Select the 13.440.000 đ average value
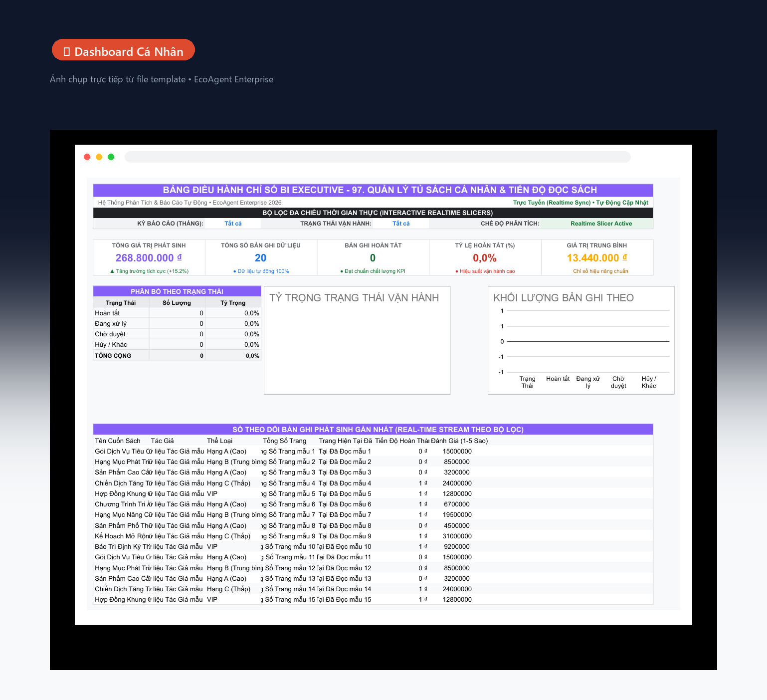Image resolution: width=767 pixels, height=700 pixels. tap(597, 258)
